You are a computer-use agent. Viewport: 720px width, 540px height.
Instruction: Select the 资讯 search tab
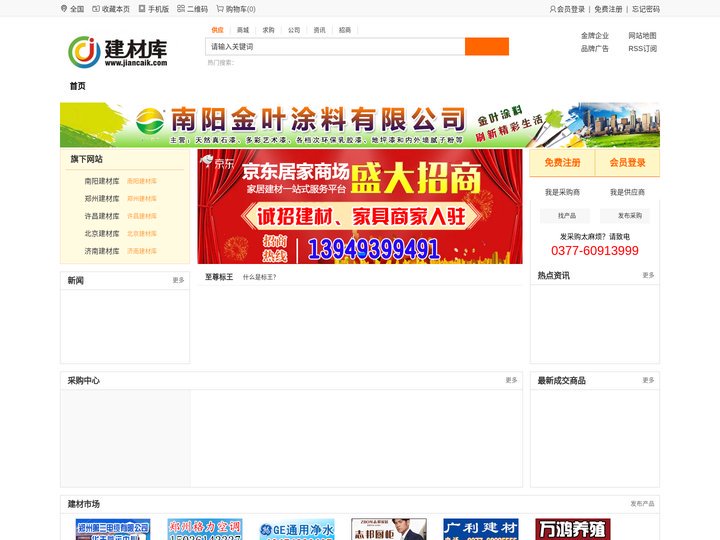[319, 30]
